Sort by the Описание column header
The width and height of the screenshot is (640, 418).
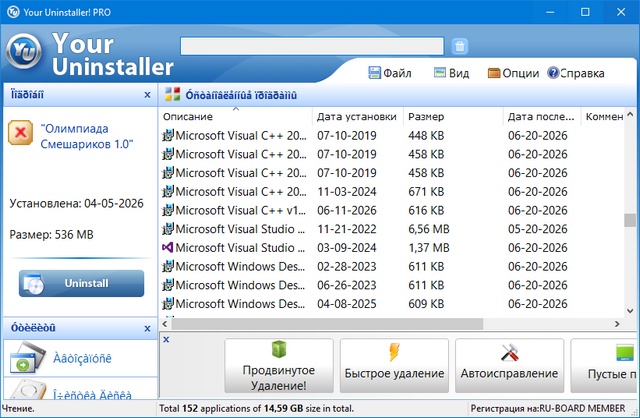235,117
